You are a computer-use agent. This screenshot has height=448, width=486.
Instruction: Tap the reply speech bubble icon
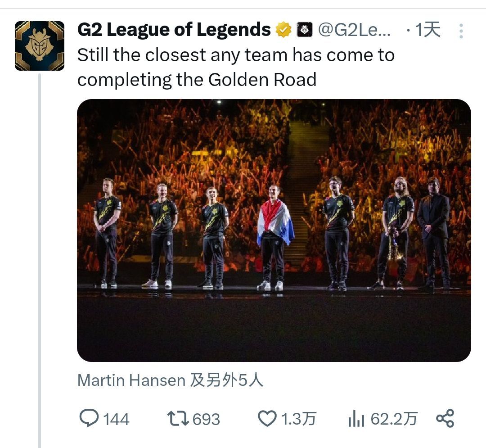pos(89,418)
